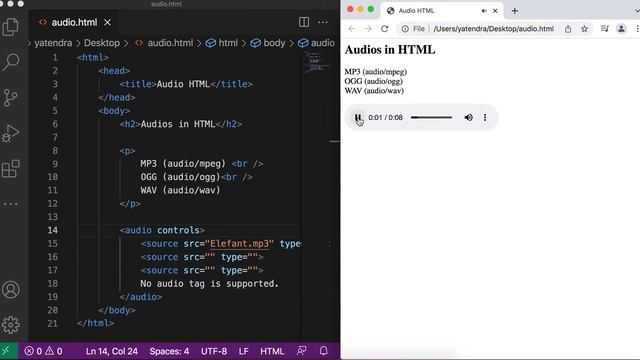Open the Accounts menu icon

[11, 290]
